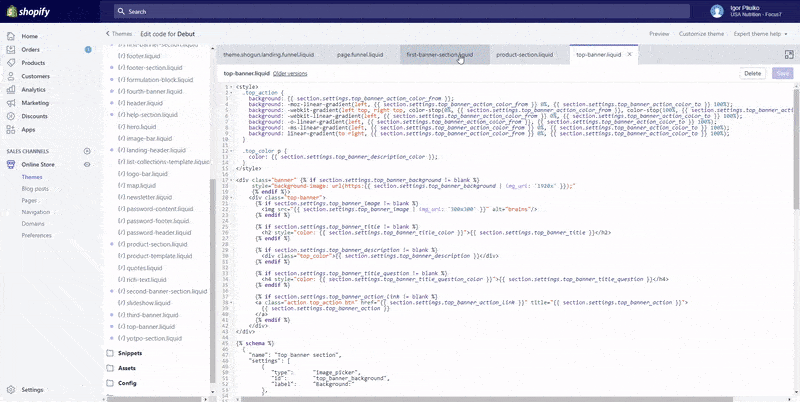
Task: Open the Orders icon in sidebar
Action: (x=11, y=49)
